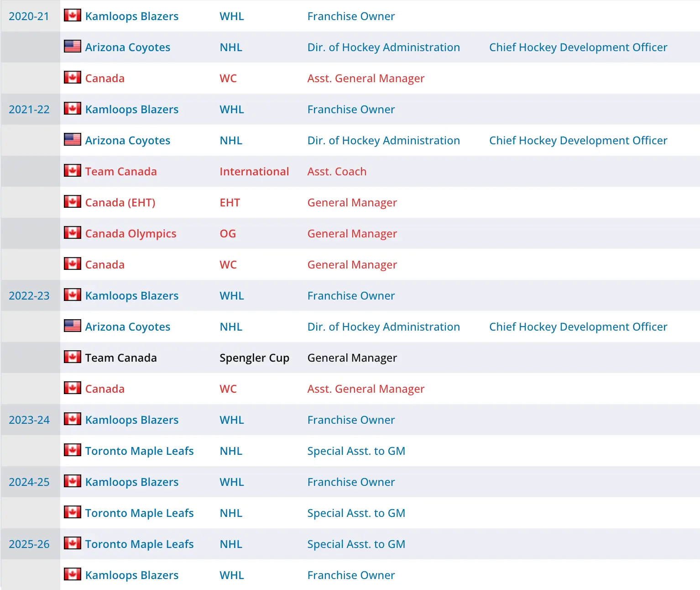
Task: Click the flag beside the Asst. Coach Team Canada row
Action: click(72, 171)
